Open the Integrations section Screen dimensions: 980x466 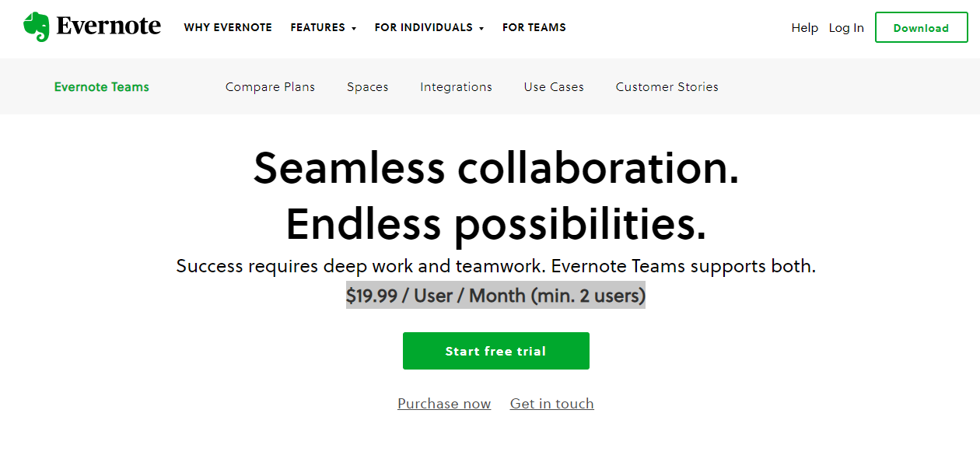[x=456, y=86]
